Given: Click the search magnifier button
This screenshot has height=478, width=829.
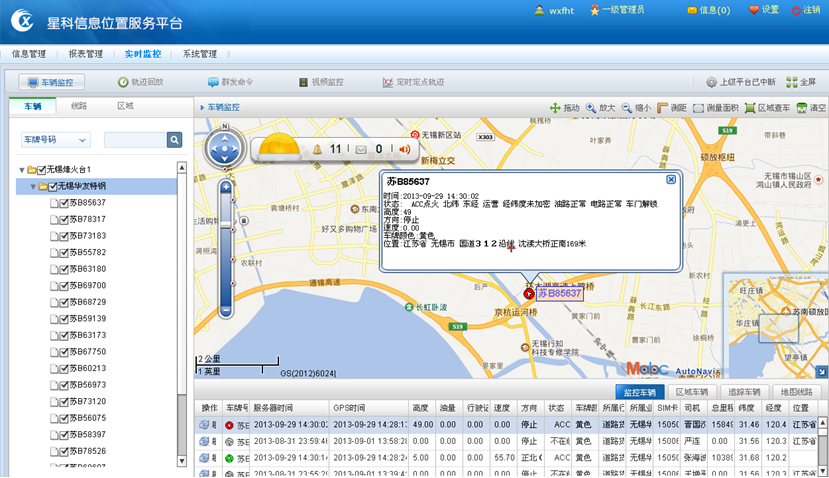Looking at the screenshot, I should (174, 140).
